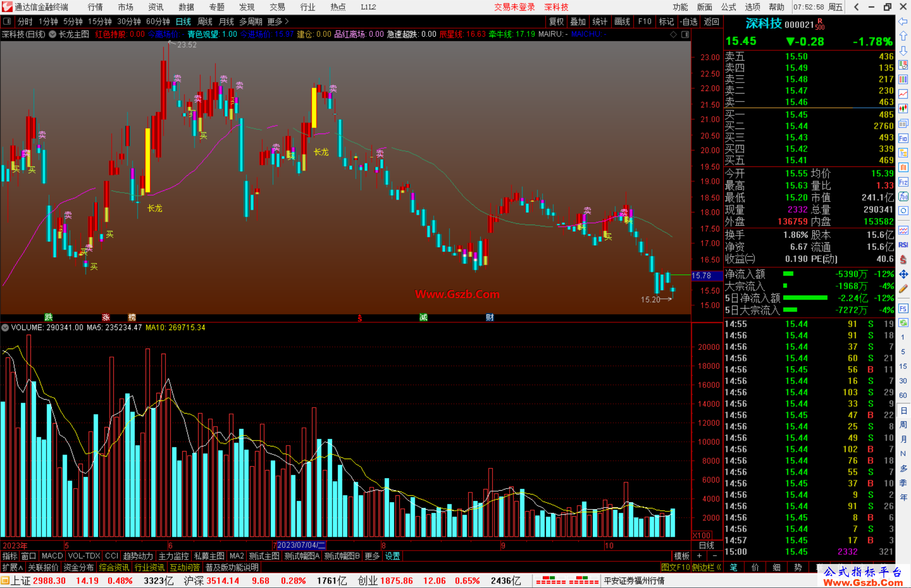Click the 设置 settings link
The image size is (911, 588).
[392, 556]
